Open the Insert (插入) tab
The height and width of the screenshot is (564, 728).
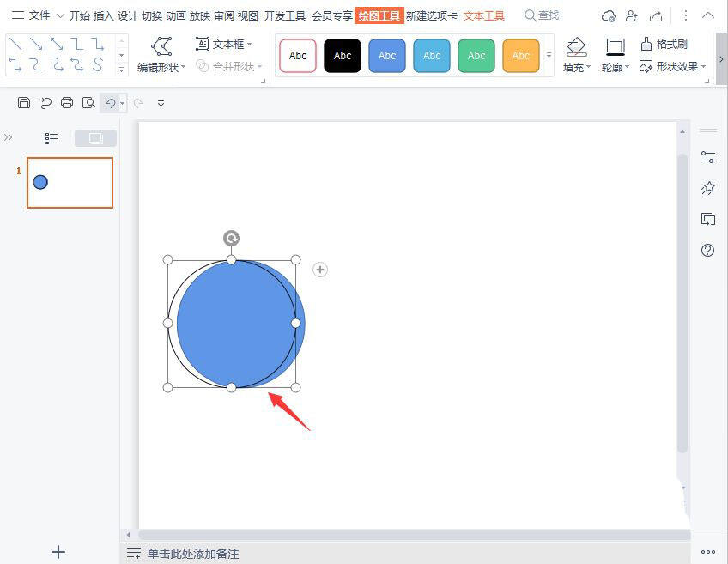(x=103, y=15)
